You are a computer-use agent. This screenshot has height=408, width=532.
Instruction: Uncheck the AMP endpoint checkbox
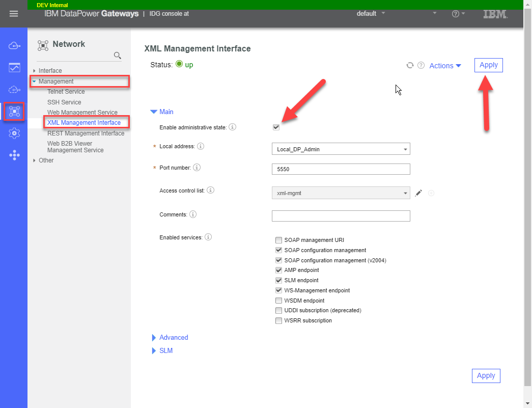pyautogui.click(x=278, y=270)
